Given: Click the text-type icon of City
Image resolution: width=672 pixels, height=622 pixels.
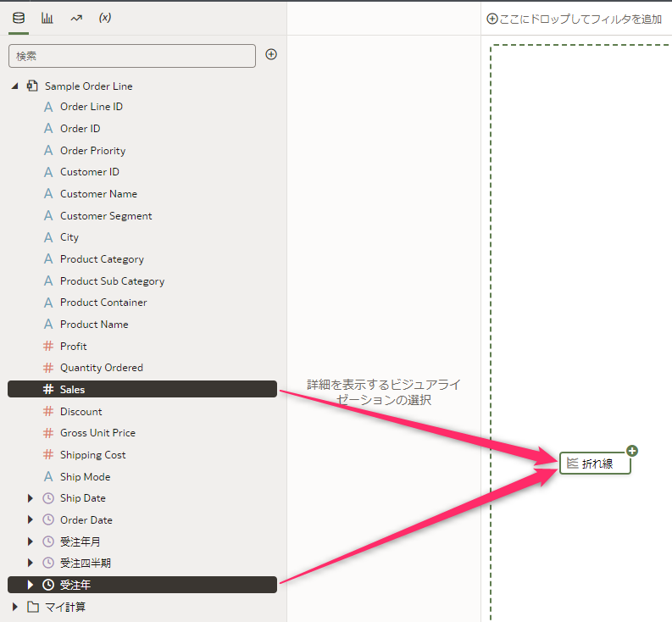Looking at the screenshot, I should [x=48, y=237].
